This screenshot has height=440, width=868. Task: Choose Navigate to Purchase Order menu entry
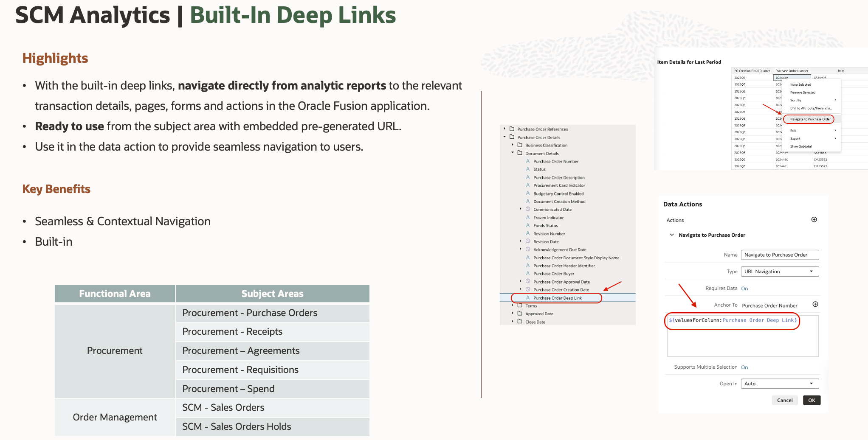(x=810, y=119)
